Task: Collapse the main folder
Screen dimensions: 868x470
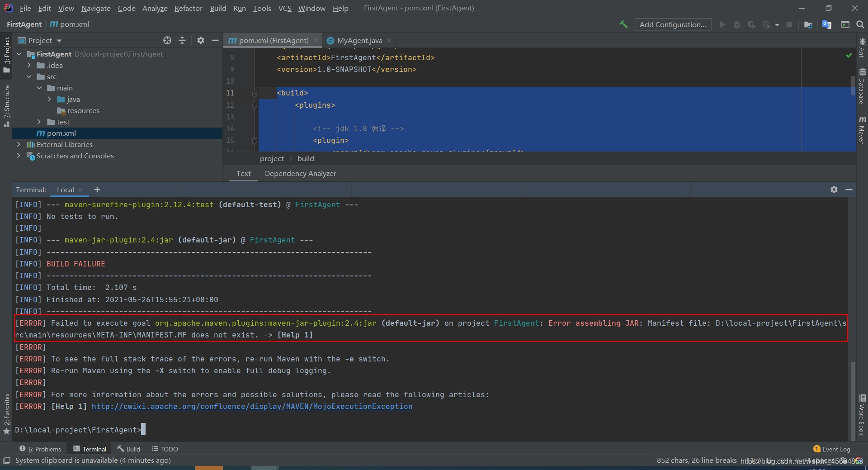Action: point(39,88)
